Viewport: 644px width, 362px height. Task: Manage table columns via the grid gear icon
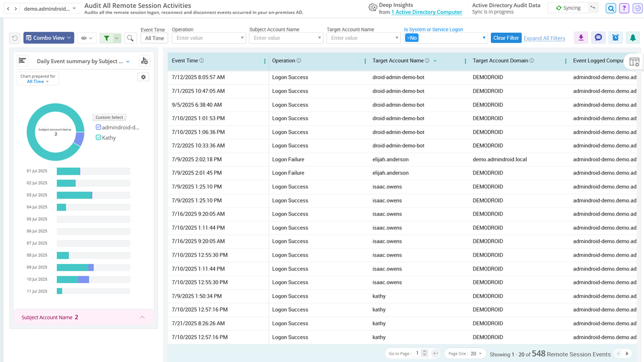click(634, 61)
